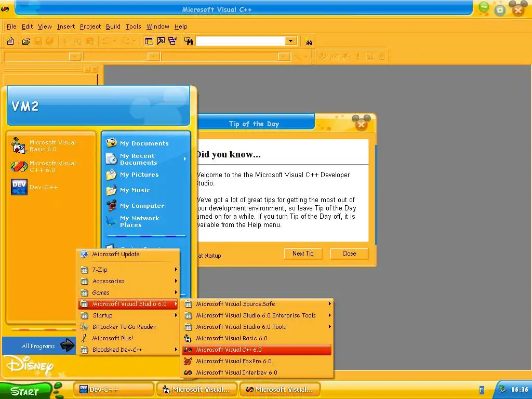Launch Microsoft Visual Basic 6.0 from submenu
Viewport: 532px width, 399px height.
[257, 338]
